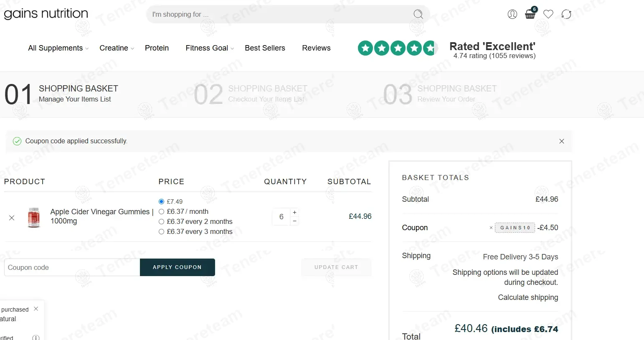Image resolution: width=644 pixels, height=340 pixels.
Task: Remove Apple Cider Vinegar Gummies from basket
Action: (x=12, y=218)
